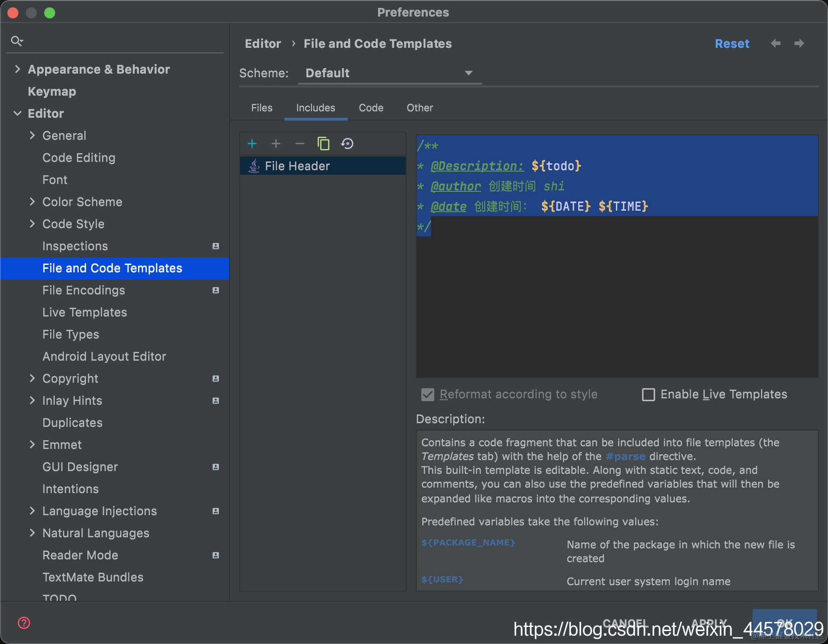The height and width of the screenshot is (644, 828).
Task: Select File Types in the sidebar
Action: pos(71,334)
